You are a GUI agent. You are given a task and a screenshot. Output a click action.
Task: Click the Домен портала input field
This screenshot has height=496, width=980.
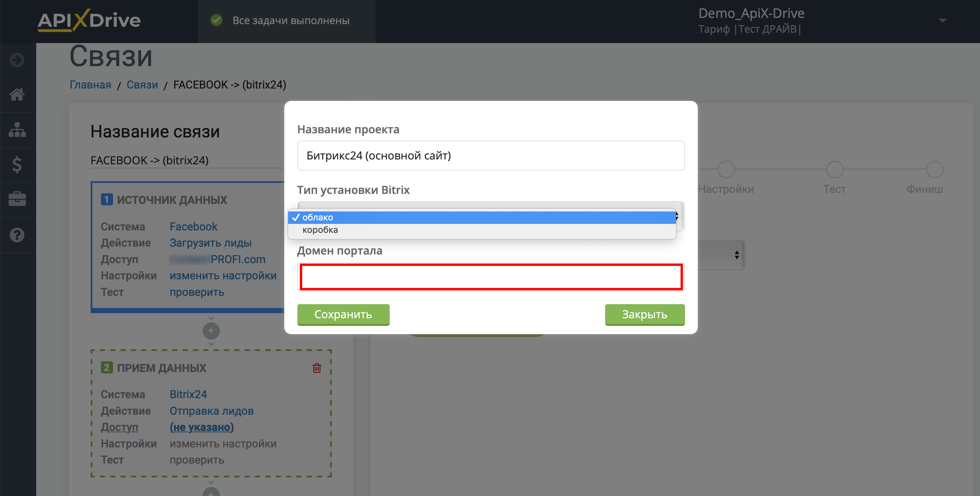[491, 277]
